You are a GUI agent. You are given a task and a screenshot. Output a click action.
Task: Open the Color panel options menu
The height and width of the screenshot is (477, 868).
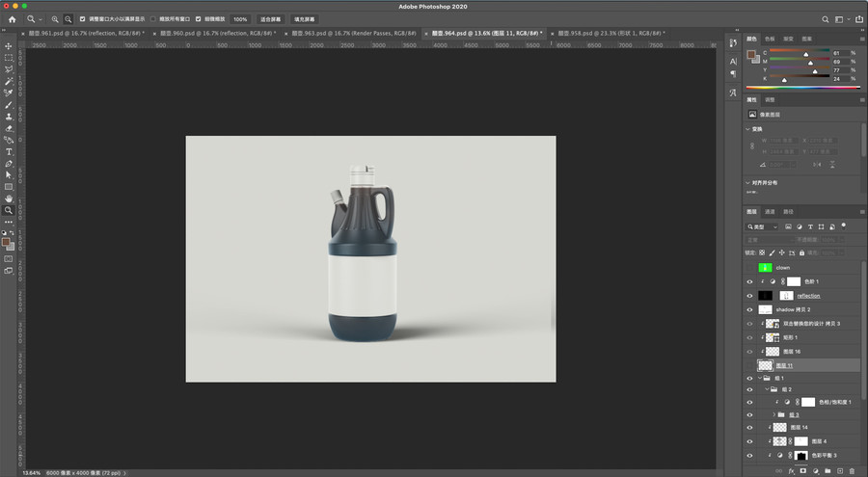[862, 40]
